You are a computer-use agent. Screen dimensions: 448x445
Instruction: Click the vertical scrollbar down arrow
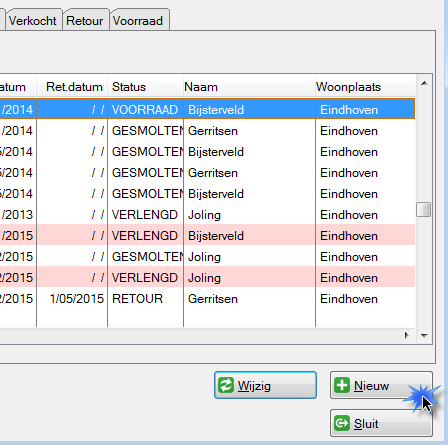424,335
